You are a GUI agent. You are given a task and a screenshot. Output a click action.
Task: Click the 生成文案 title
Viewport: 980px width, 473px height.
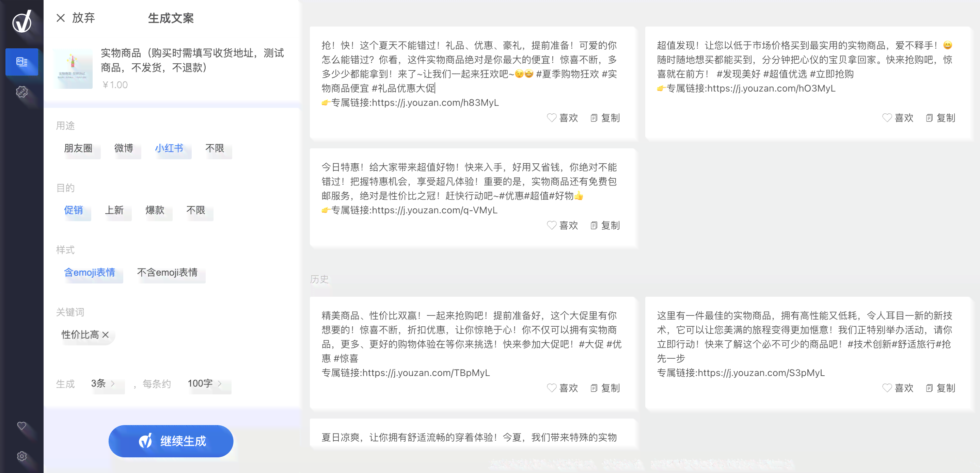tap(171, 18)
